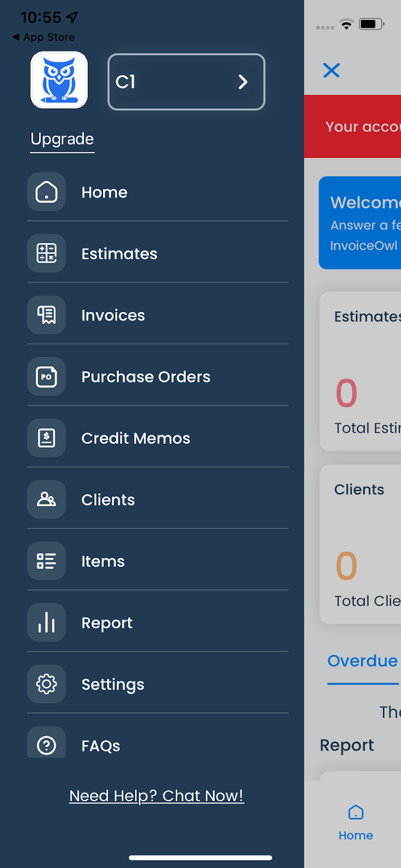Screen dimensions: 401x868
Task: Click the chevron arrow beside C1
Action: pos(243,82)
